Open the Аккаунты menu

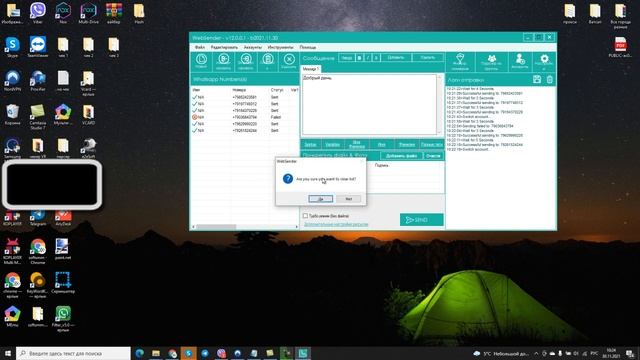point(253,47)
